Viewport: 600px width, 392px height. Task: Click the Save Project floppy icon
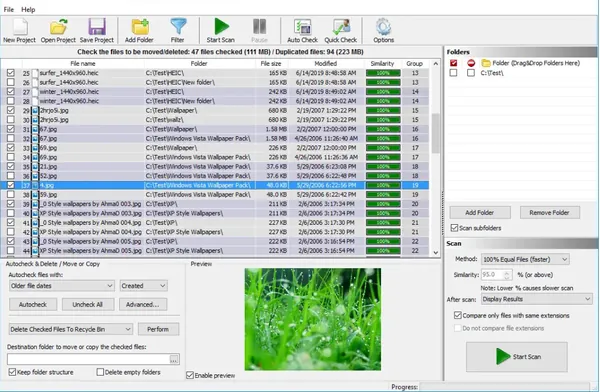tap(97, 30)
